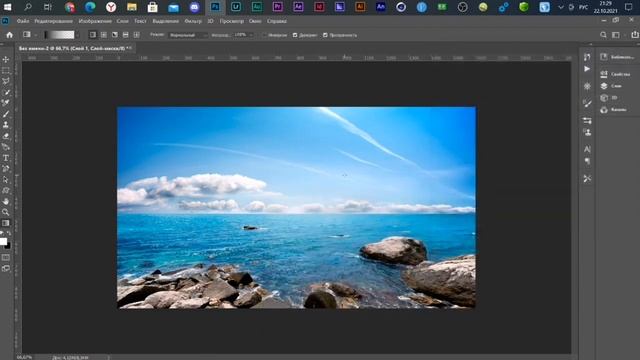Select the Clone Stamp tool

[6, 125]
